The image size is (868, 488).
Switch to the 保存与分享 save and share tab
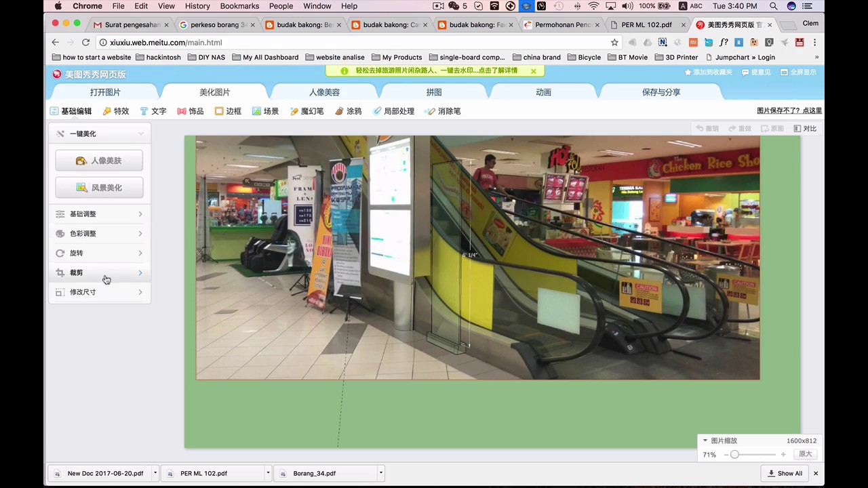661,92
